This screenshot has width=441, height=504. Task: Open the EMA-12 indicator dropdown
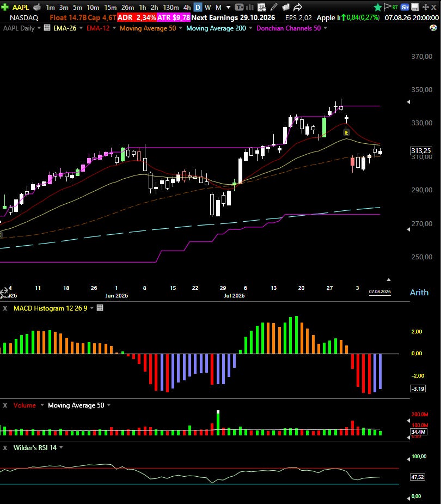(114, 28)
